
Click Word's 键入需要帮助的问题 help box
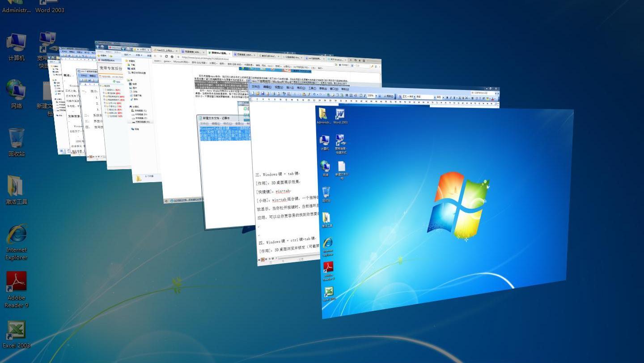483,93
